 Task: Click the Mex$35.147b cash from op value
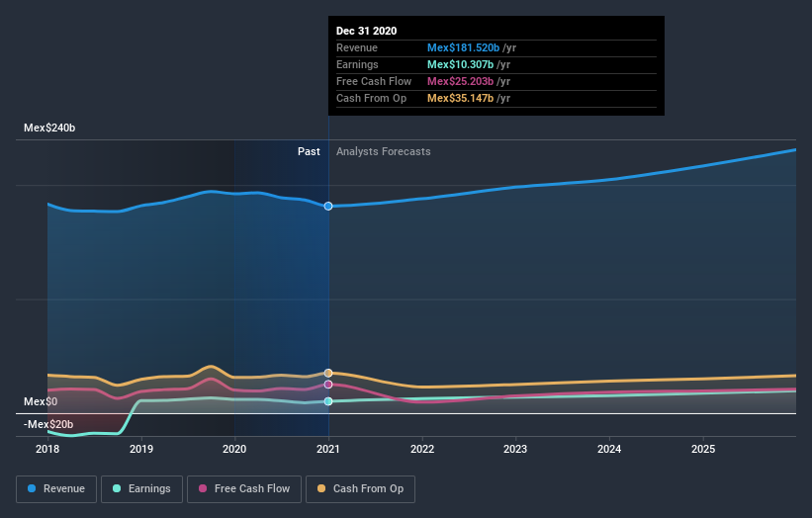(460, 98)
